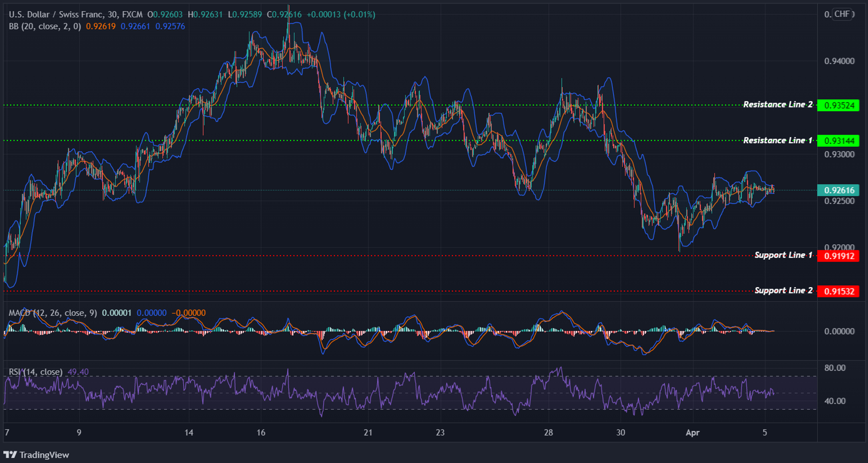Click the Apr label on the time axis
Image resolution: width=868 pixels, height=463 pixels.
694,432
